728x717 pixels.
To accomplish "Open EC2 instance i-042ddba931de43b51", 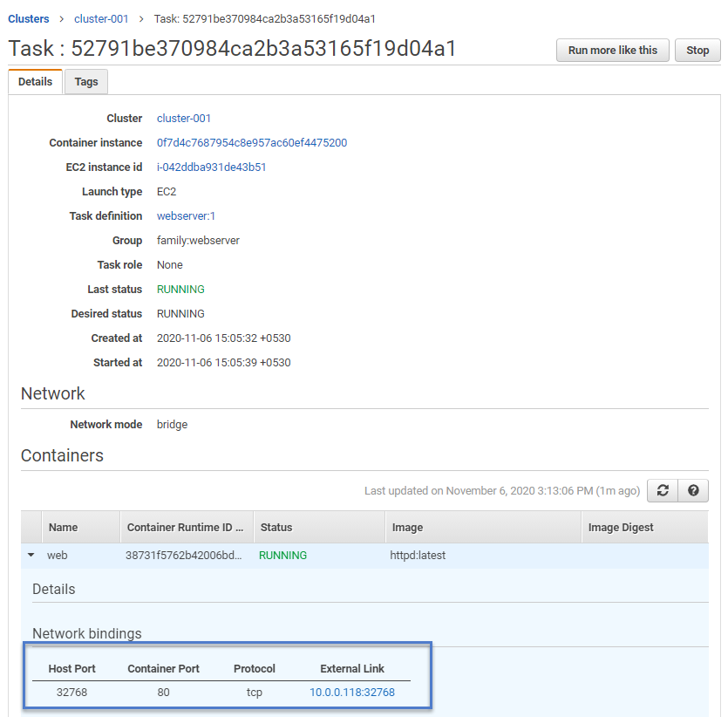I will (211, 167).
